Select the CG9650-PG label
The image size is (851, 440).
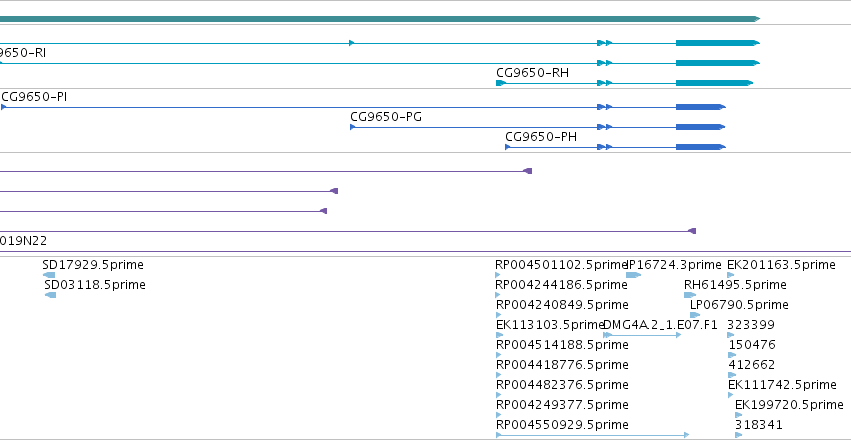(386, 117)
